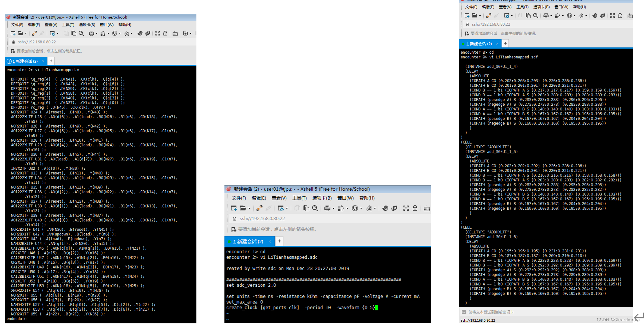644x324 pixels.
Task: Click the find magnifier icon in the middle window toolbar
Action: pyautogui.click(x=315, y=208)
